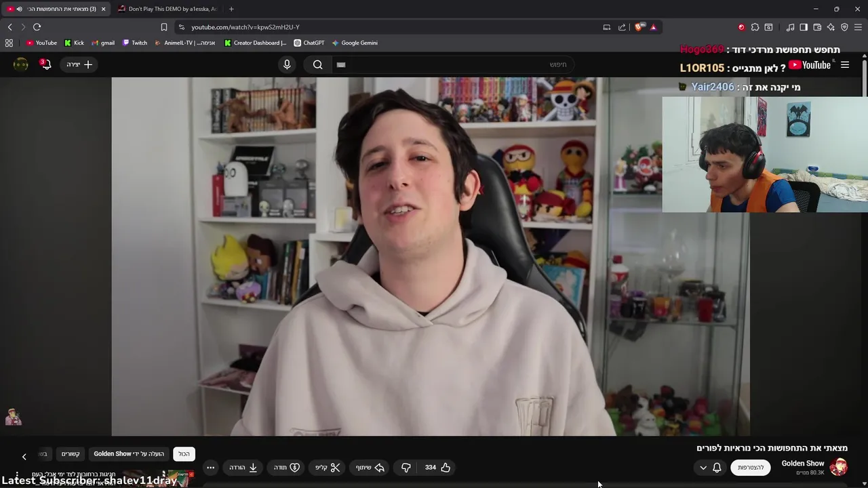Close the active YouTube tab

pos(103,9)
